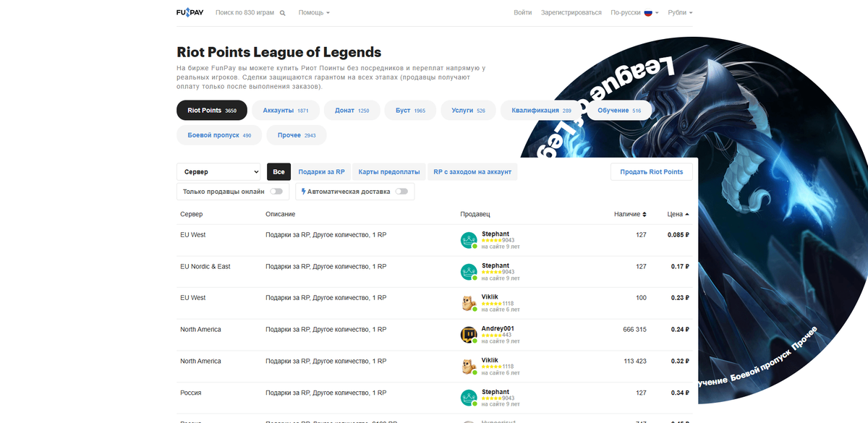Open the Рубли currency dropdown
Screen dimensions: 868x423
point(680,13)
